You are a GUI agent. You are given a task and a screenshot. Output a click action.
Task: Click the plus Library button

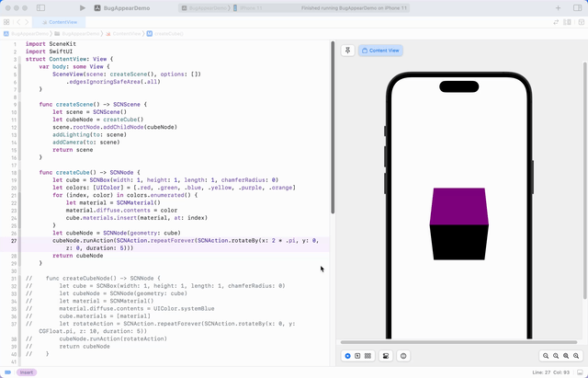click(558, 8)
